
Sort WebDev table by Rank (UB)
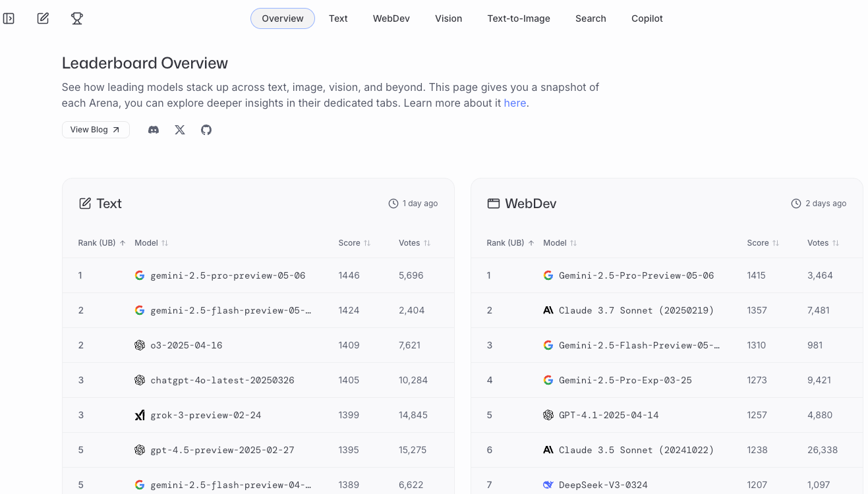coord(510,243)
